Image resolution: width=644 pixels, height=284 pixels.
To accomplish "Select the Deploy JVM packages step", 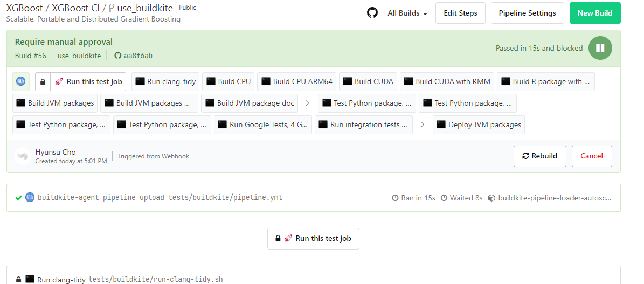I will click(x=479, y=124).
